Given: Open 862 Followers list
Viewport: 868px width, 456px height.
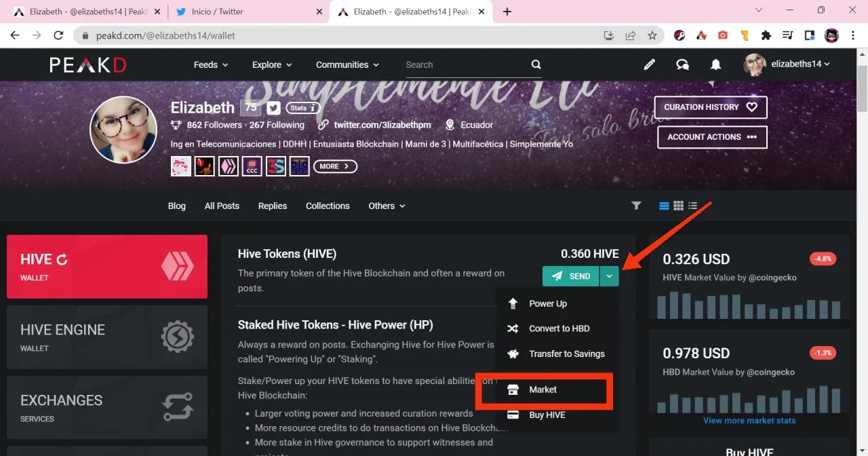Looking at the screenshot, I should point(214,125).
